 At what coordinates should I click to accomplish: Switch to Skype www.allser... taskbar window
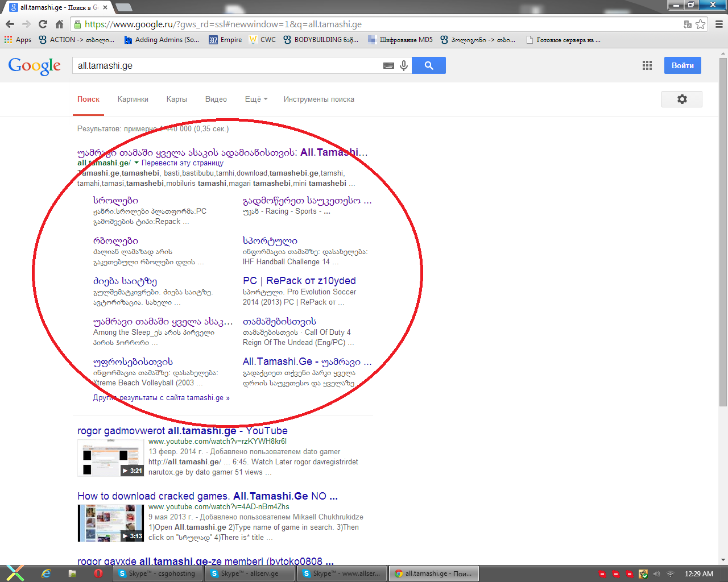click(x=342, y=573)
